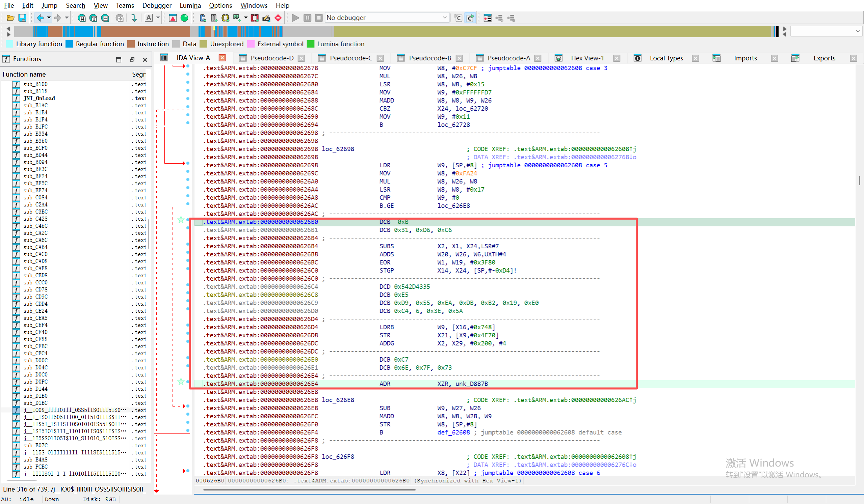This screenshot has width=864, height=504.
Task: Click the text search T icon
Action: [93, 18]
